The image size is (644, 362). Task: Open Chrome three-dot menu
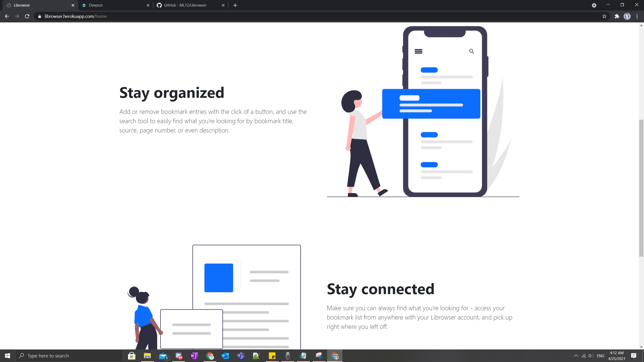[x=637, y=16]
